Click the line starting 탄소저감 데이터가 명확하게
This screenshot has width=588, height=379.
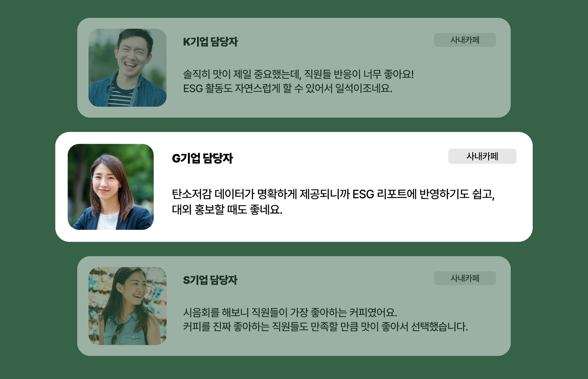click(x=333, y=194)
